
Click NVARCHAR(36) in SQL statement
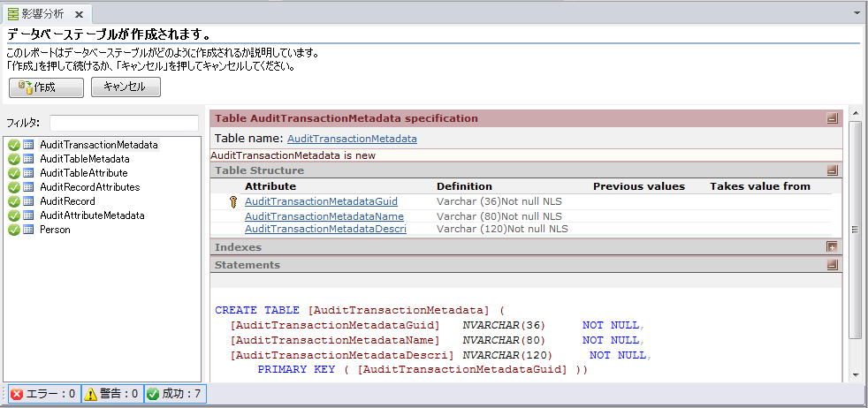click(505, 325)
